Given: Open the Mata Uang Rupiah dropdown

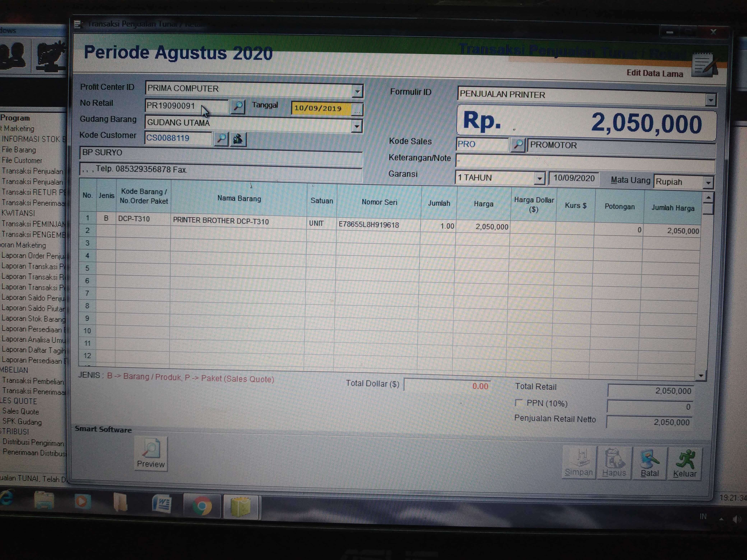Looking at the screenshot, I should (x=708, y=183).
